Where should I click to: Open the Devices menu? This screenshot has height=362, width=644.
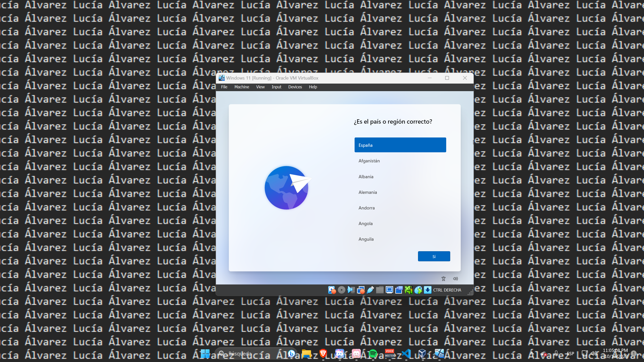click(295, 87)
